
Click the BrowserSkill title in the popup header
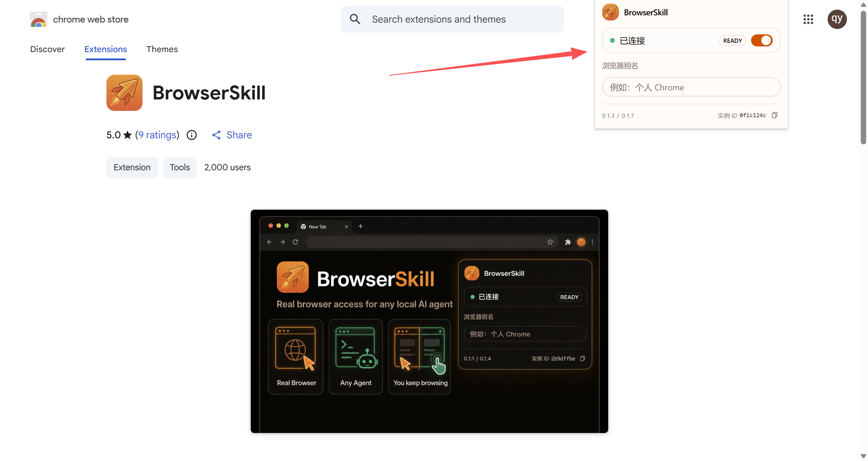(x=646, y=12)
